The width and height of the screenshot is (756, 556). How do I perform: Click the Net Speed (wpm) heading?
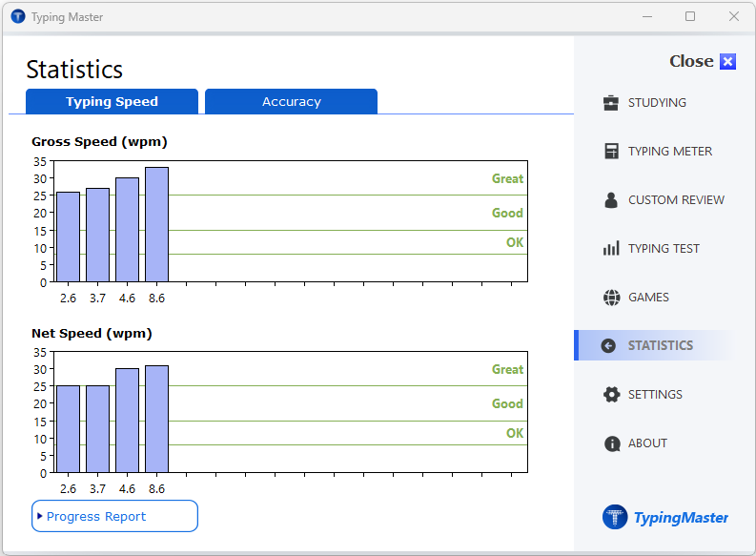click(x=92, y=333)
